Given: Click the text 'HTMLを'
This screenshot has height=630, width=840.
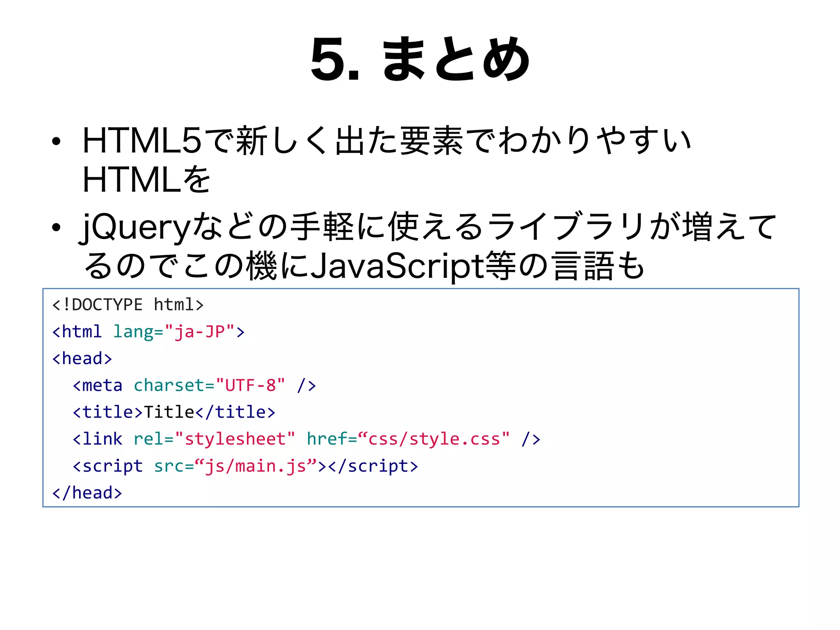Looking at the screenshot, I should coord(146,179).
